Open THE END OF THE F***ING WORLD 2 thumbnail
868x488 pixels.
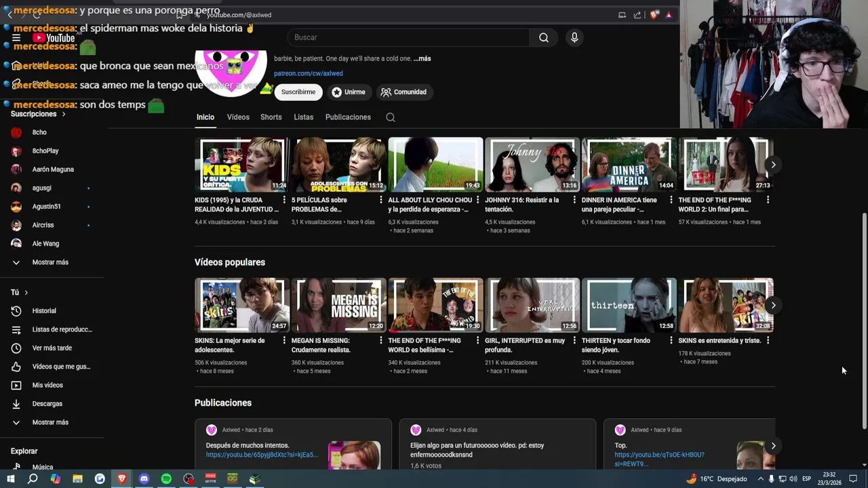[x=726, y=165]
